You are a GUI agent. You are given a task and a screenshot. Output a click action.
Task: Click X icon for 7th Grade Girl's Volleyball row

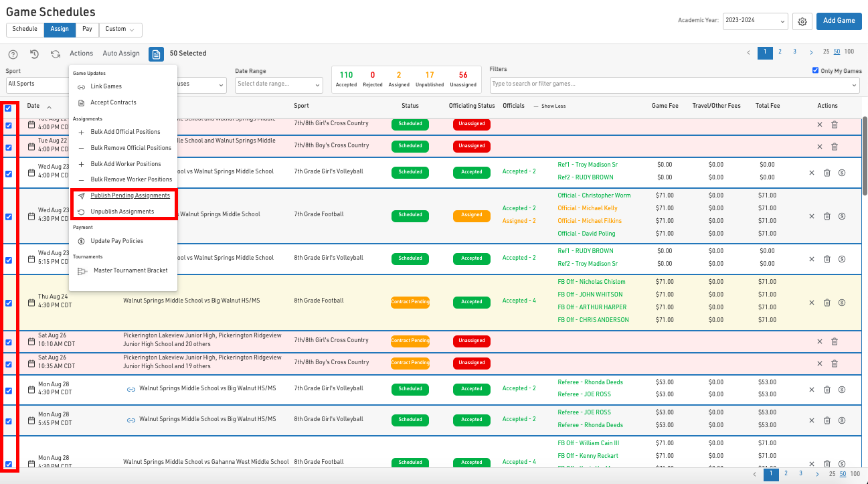[812, 173]
